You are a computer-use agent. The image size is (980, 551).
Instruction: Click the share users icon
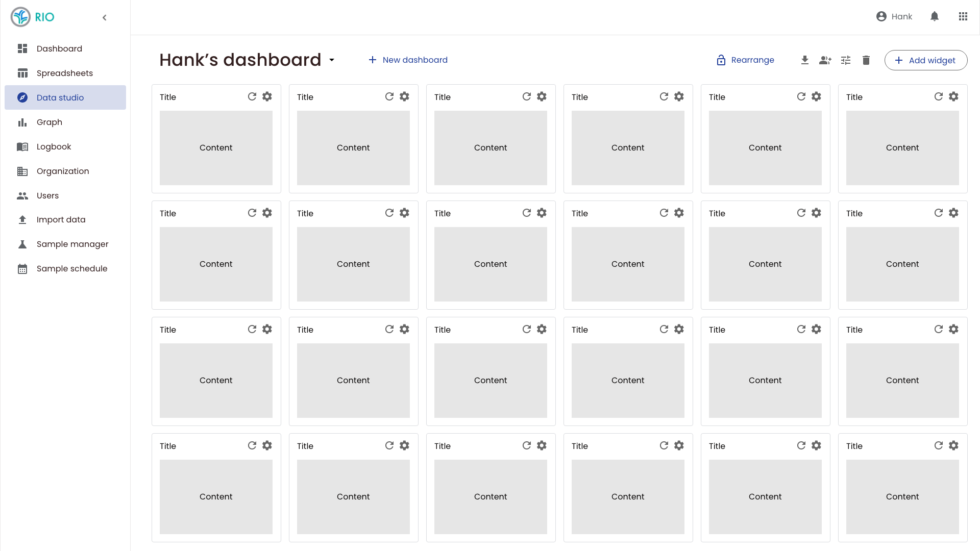coord(825,60)
